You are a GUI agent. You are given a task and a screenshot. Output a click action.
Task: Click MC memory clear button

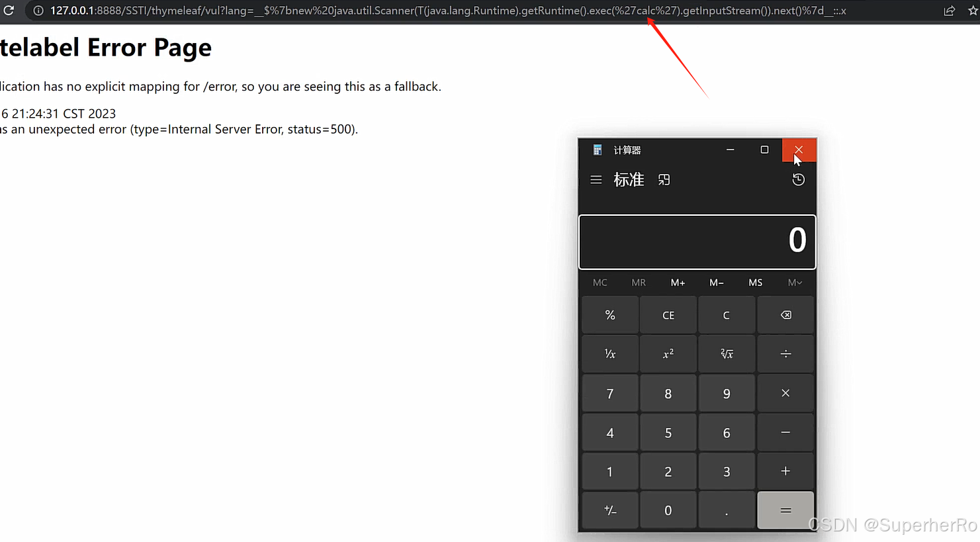pos(600,283)
